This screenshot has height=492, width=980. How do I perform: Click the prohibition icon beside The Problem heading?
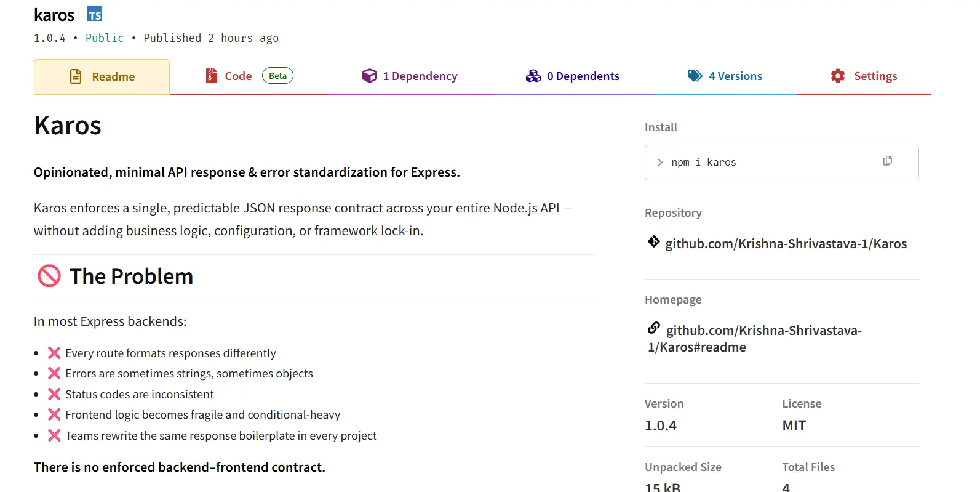click(x=50, y=276)
